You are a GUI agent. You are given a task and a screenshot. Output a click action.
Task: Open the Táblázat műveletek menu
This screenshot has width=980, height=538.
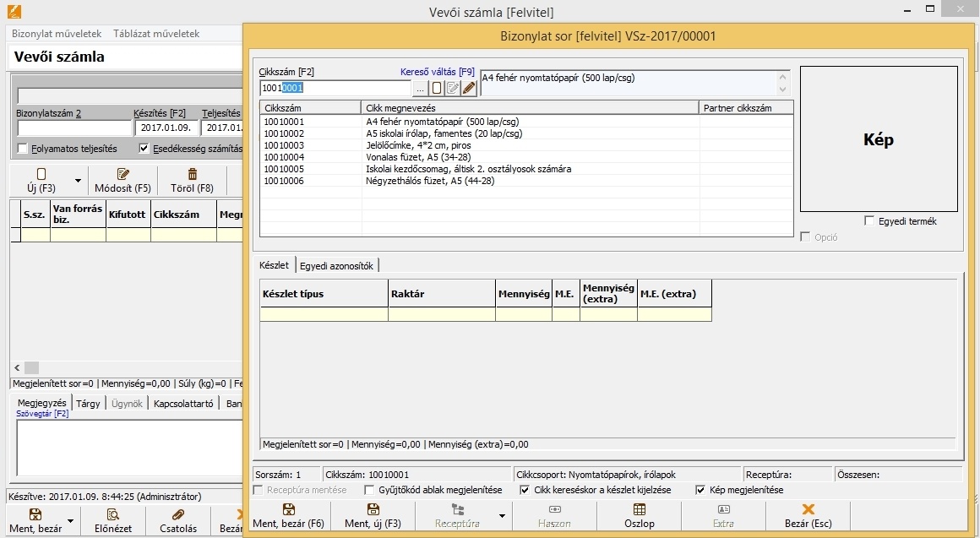click(157, 34)
